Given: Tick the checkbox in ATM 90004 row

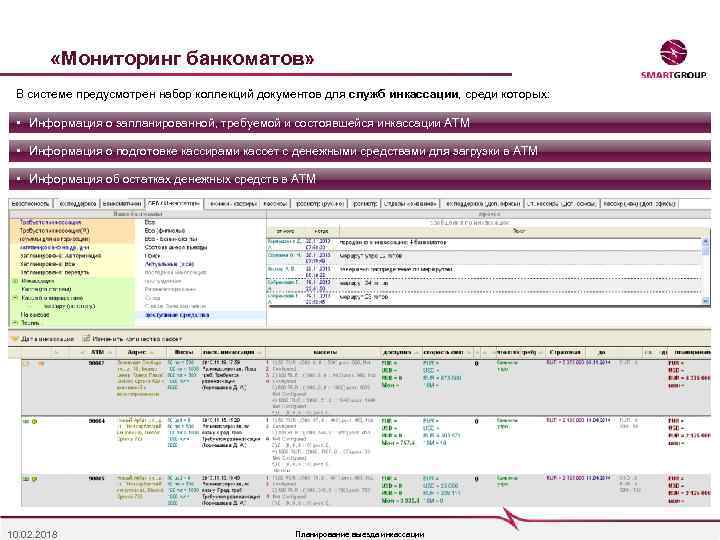Looking at the screenshot, I should point(26,421).
